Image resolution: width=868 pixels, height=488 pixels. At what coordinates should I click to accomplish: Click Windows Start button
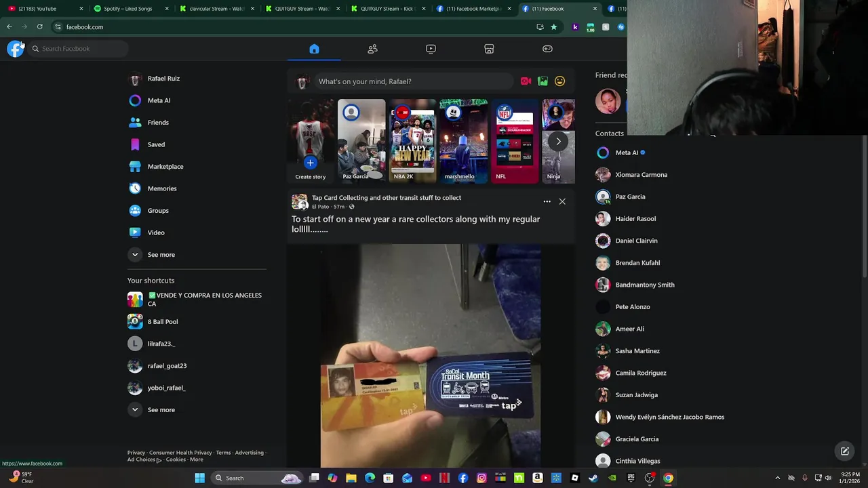tap(199, 478)
